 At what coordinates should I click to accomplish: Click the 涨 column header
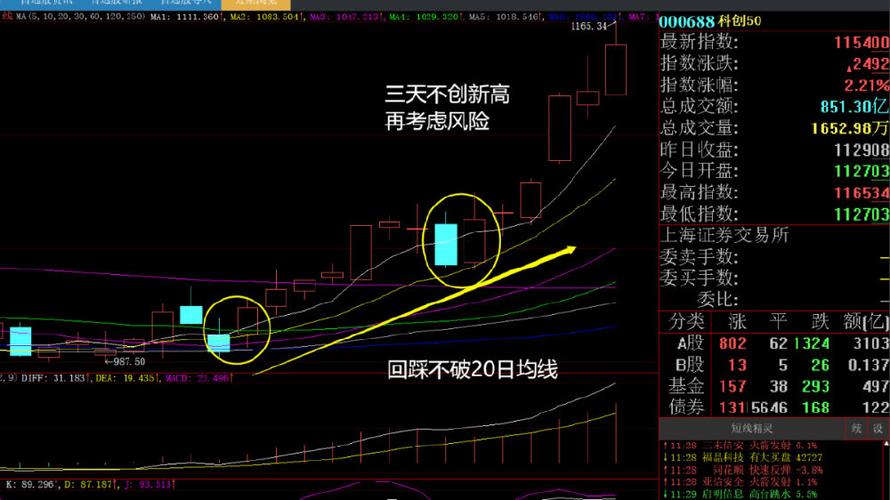737,322
